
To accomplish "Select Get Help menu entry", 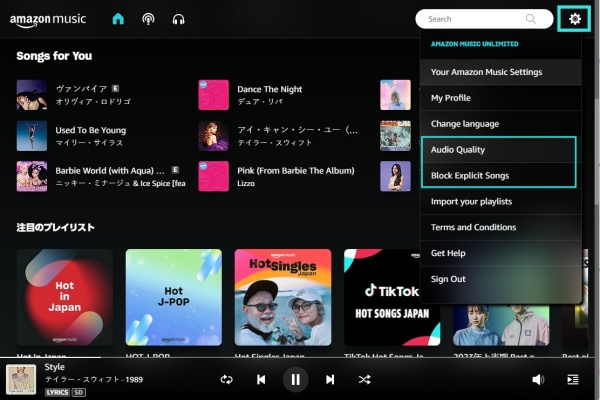I will coord(501,253).
